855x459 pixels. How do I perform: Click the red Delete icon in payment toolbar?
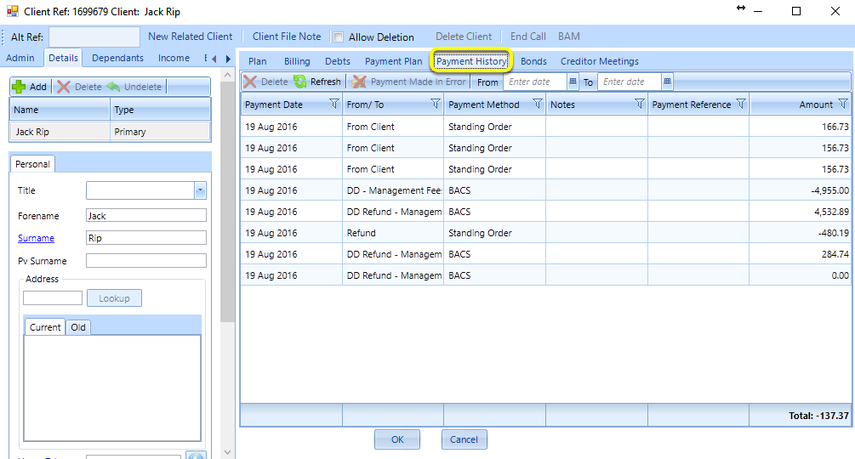click(x=250, y=82)
